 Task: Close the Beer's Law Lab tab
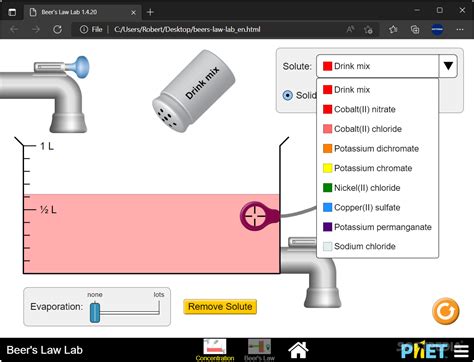point(133,12)
